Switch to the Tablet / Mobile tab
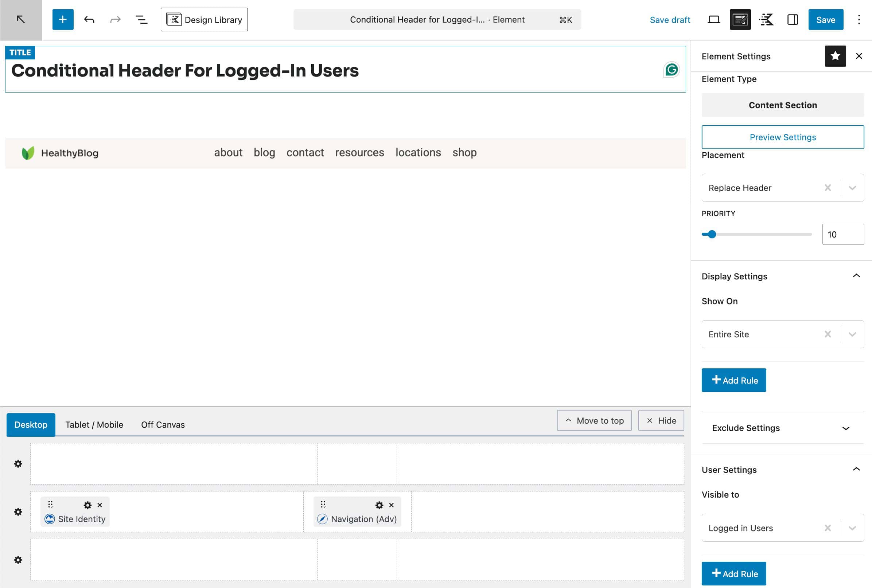 (x=94, y=424)
